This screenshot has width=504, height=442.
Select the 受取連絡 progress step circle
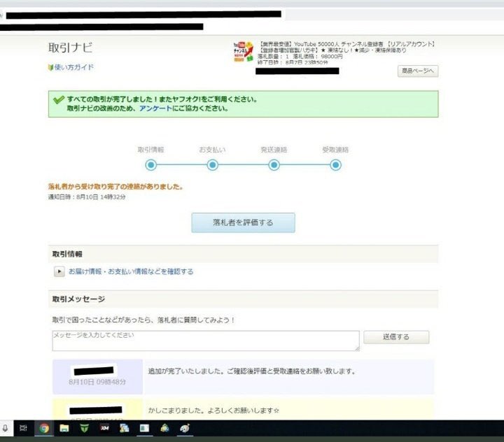[x=335, y=165]
